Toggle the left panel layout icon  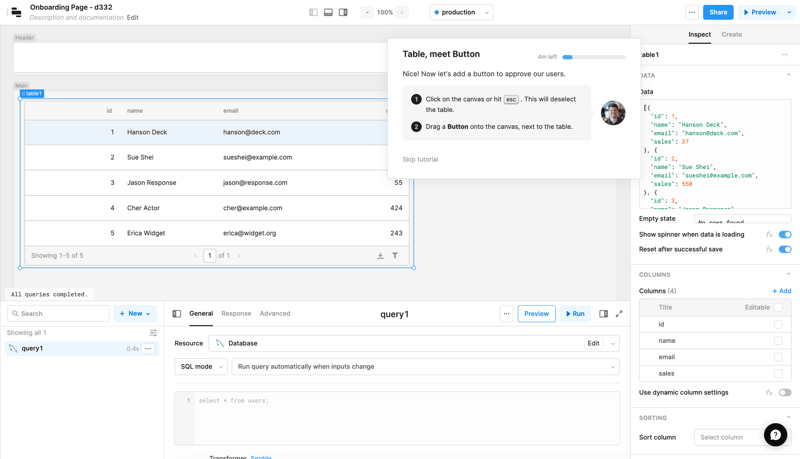point(313,12)
